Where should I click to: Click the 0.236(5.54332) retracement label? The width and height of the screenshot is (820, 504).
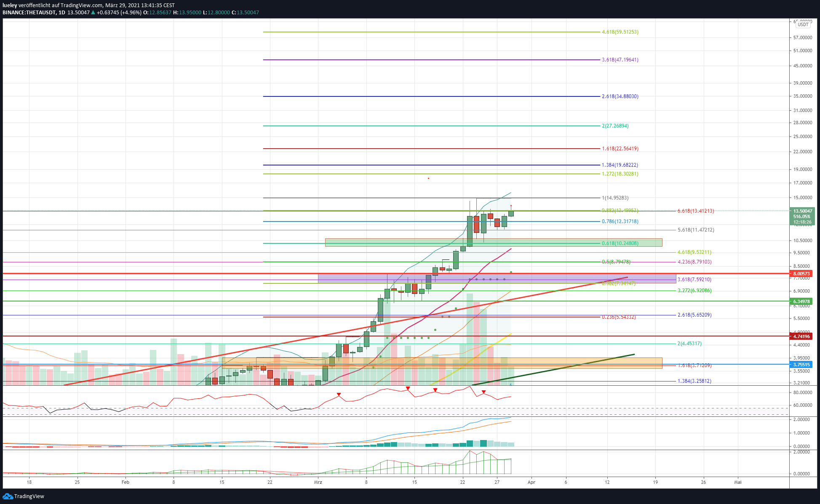(x=619, y=317)
